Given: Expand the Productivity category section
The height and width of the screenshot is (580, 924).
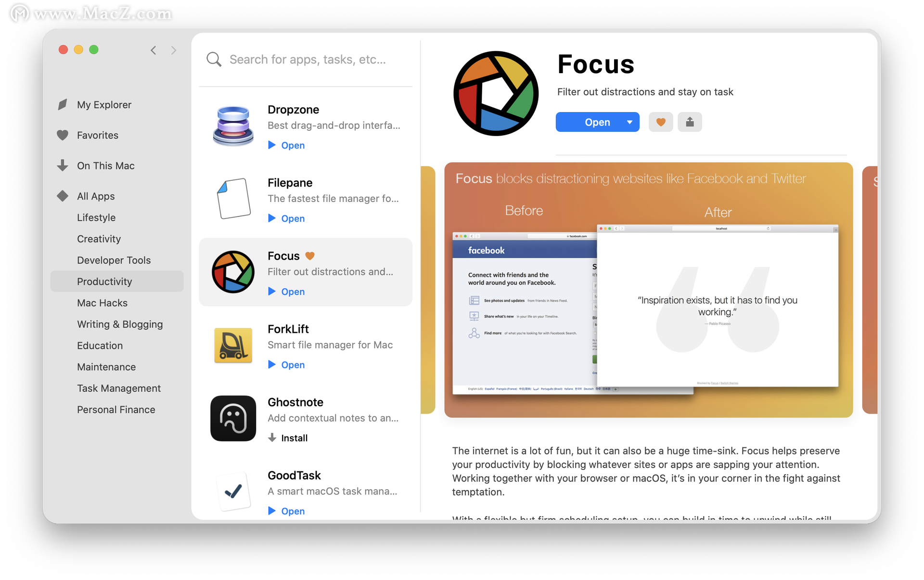Looking at the screenshot, I should (105, 281).
